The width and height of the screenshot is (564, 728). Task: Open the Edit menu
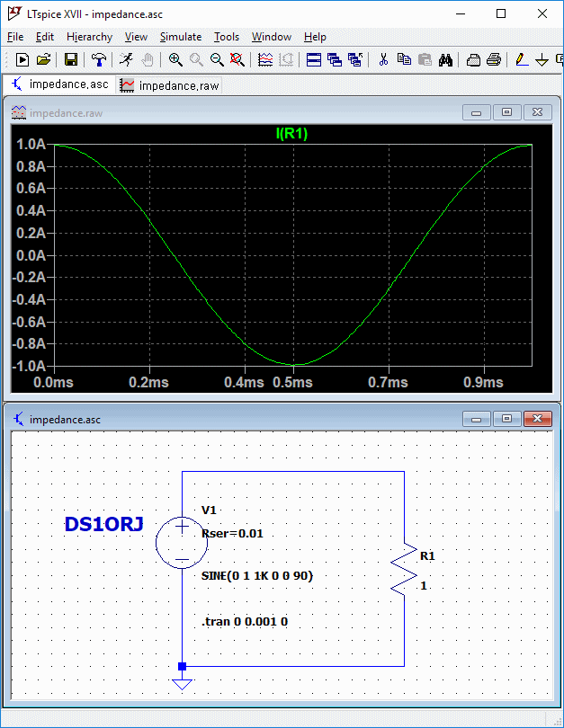pyautogui.click(x=45, y=37)
